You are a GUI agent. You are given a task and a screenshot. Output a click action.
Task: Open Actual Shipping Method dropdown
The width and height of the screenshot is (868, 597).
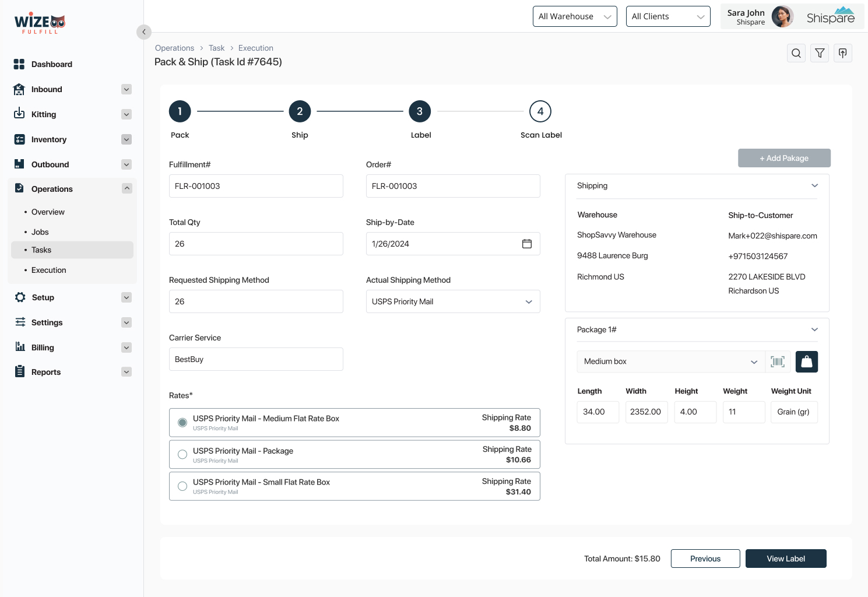(x=452, y=301)
